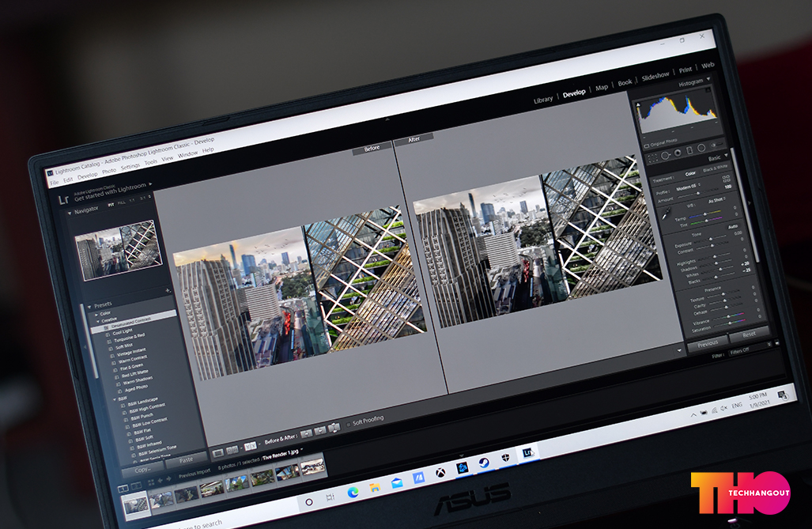This screenshot has height=529, width=812.
Task: Expand the Color preset group
Action: point(96,315)
